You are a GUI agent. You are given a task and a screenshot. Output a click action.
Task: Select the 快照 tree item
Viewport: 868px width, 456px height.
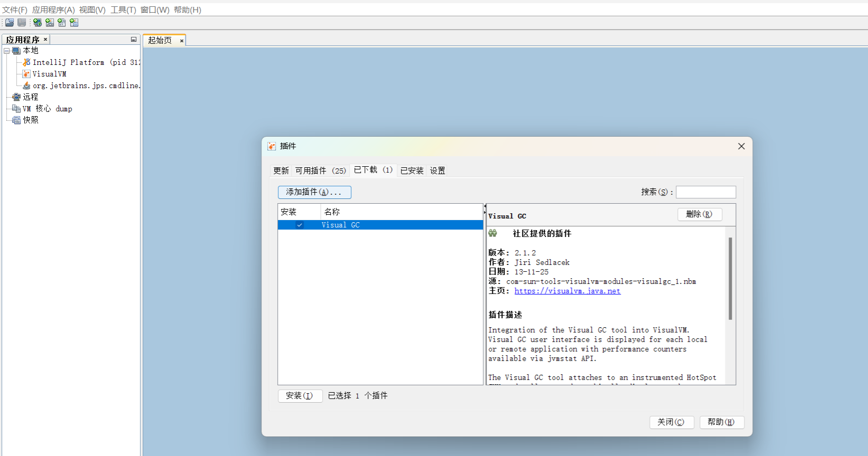(31, 120)
